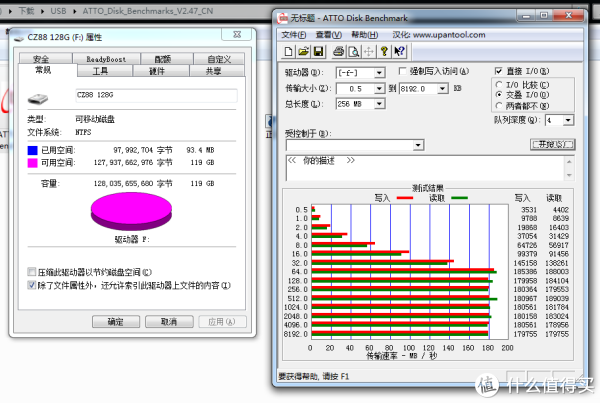600x403 pixels.
Task: Click the USB breadcrumb in Explorer address bar
Action: 58,11
